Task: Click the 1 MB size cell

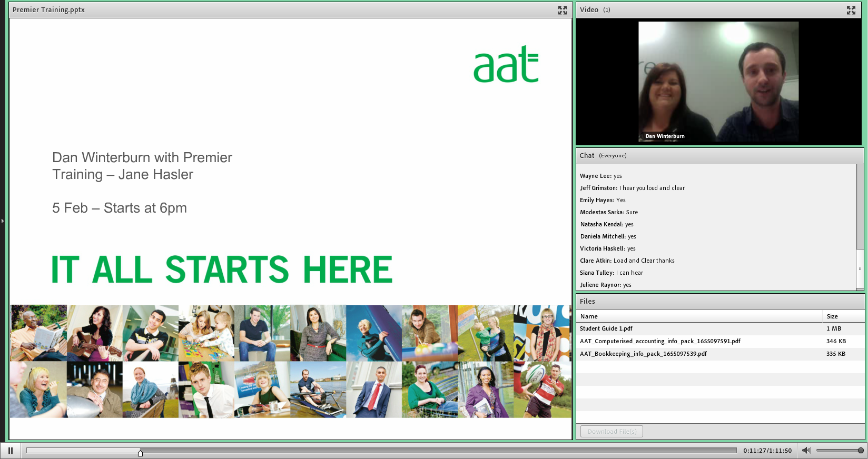Action: 834,328
